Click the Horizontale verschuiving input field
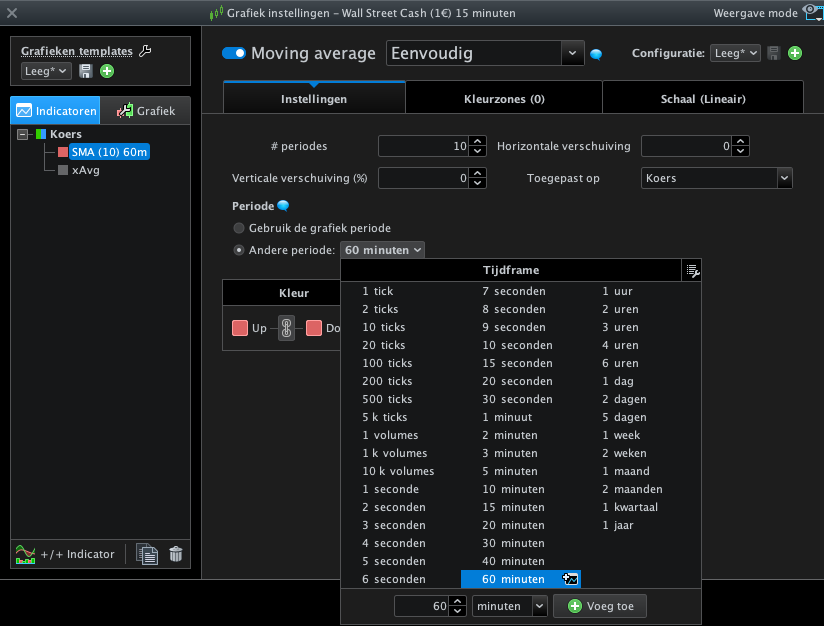 point(687,146)
